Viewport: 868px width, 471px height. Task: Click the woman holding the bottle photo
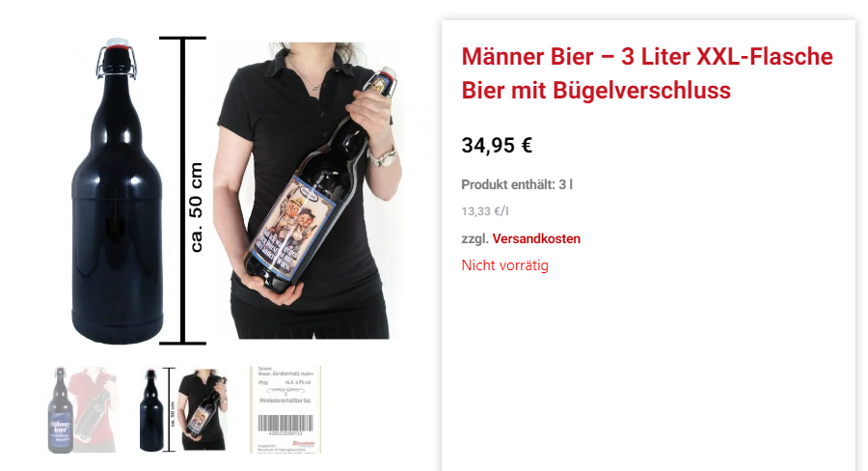pyautogui.click(x=308, y=190)
